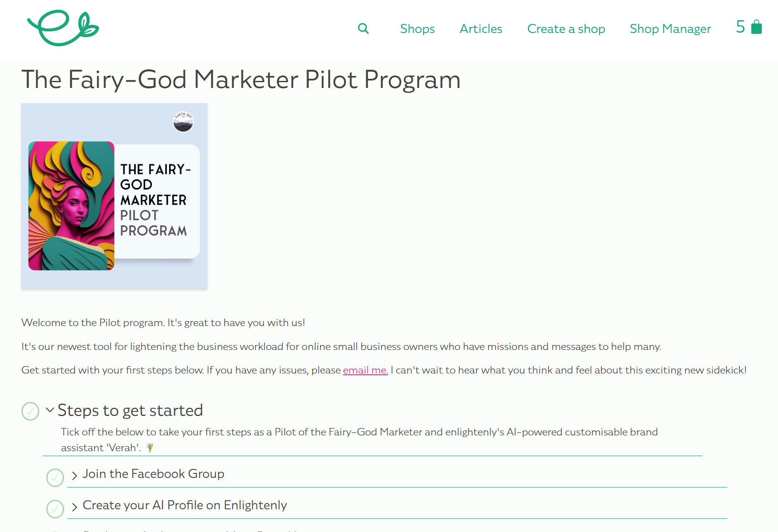Click the 'email me.' link
Viewport: 778px width, 532px height.
tap(365, 370)
